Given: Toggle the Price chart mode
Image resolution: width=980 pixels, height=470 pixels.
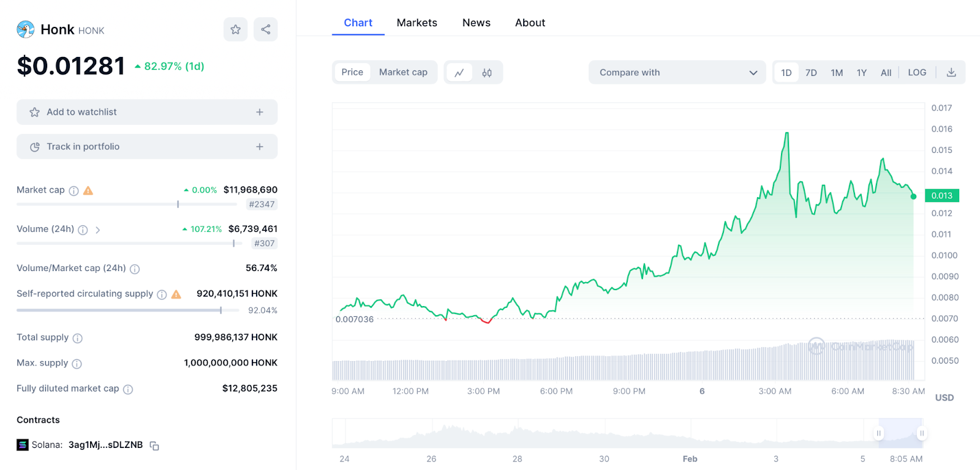Looking at the screenshot, I should pos(352,72).
